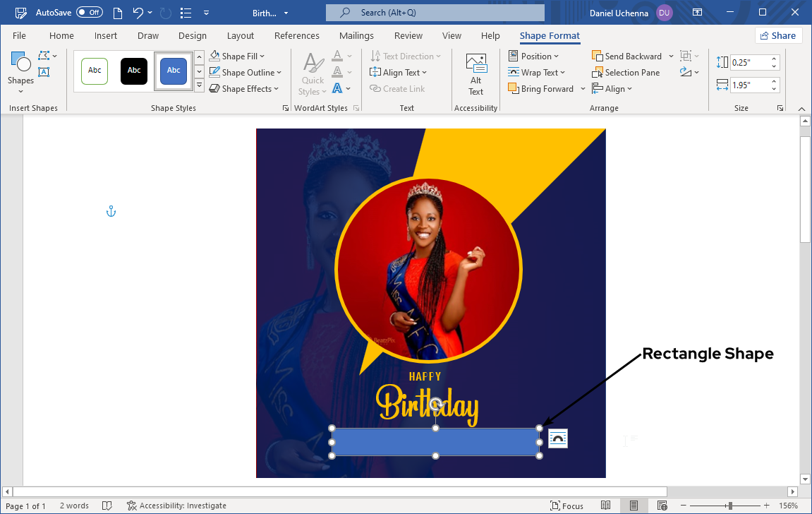Click the zoom slider handle
The image size is (812, 514).
pyautogui.click(x=730, y=506)
